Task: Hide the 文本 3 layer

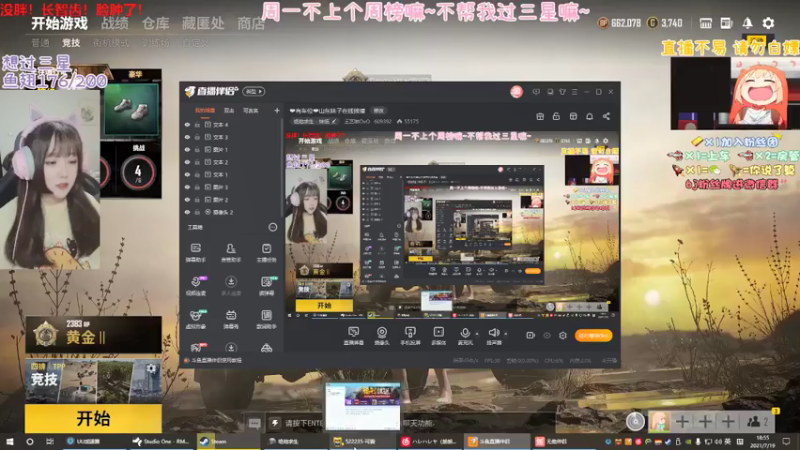Action: tap(187, 137)
